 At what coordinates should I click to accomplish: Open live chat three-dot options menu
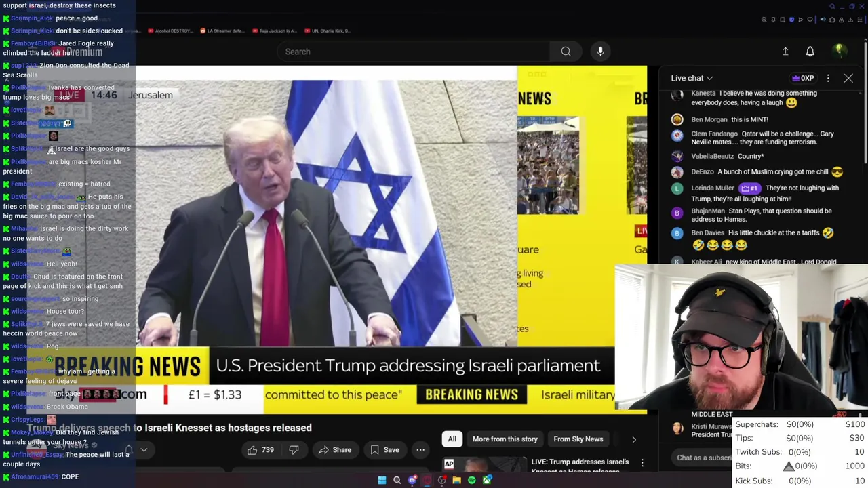(x=828, y=78)
